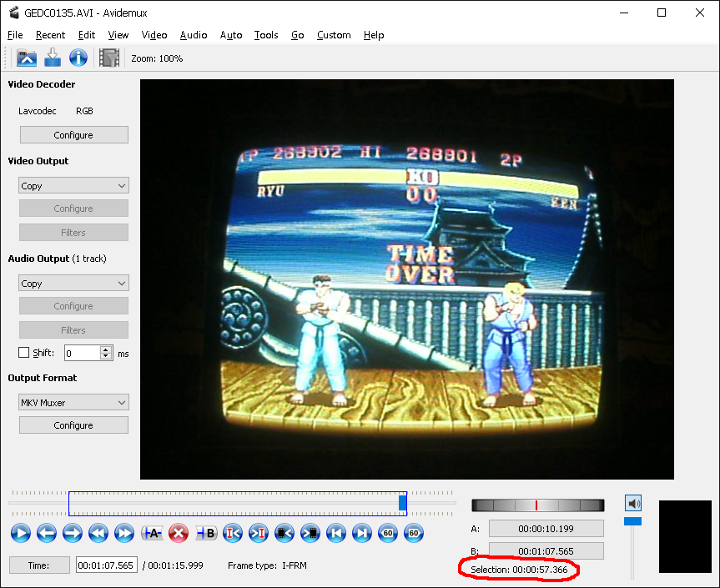
Task: Show file information with the blue info icon
Action: coord(78,58)
